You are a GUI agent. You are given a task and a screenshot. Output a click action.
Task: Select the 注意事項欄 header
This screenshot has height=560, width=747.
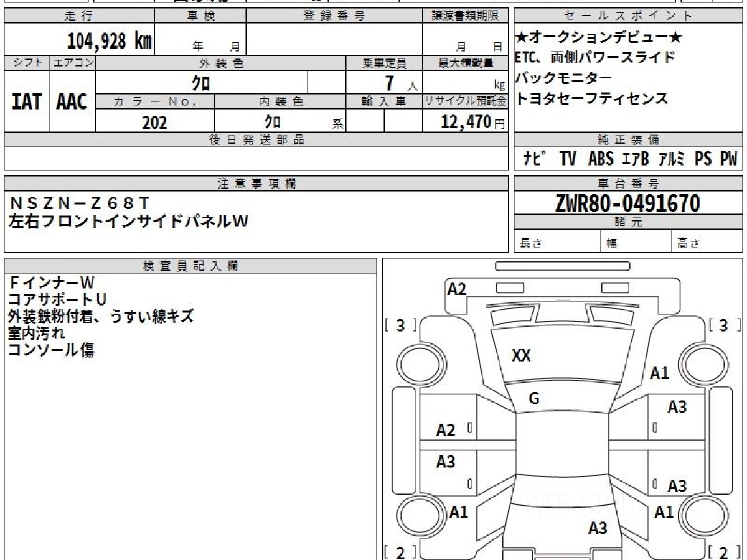coord(256,184)
